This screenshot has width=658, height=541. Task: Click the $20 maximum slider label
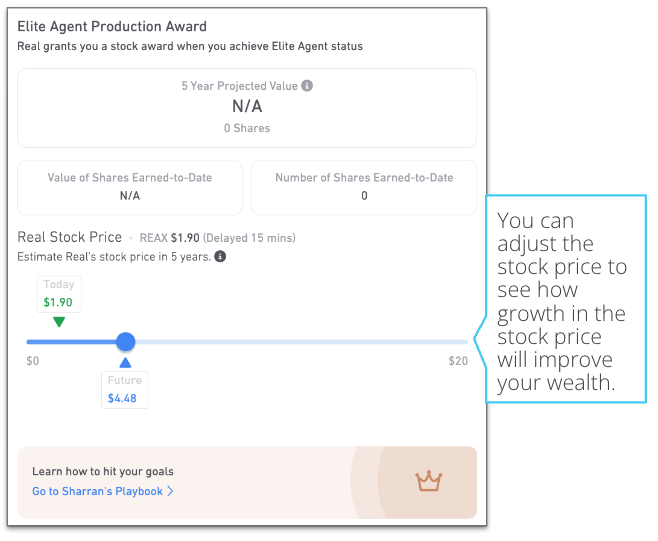[x=458, y=361]
